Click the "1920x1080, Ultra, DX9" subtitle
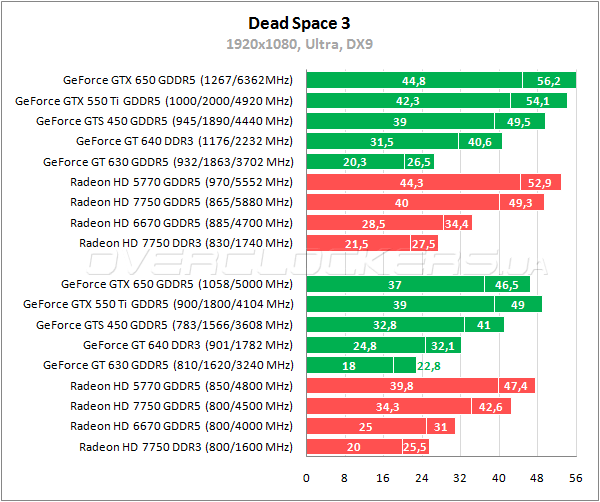The height and width of the screenshot is (502, 600). [300, 44]
